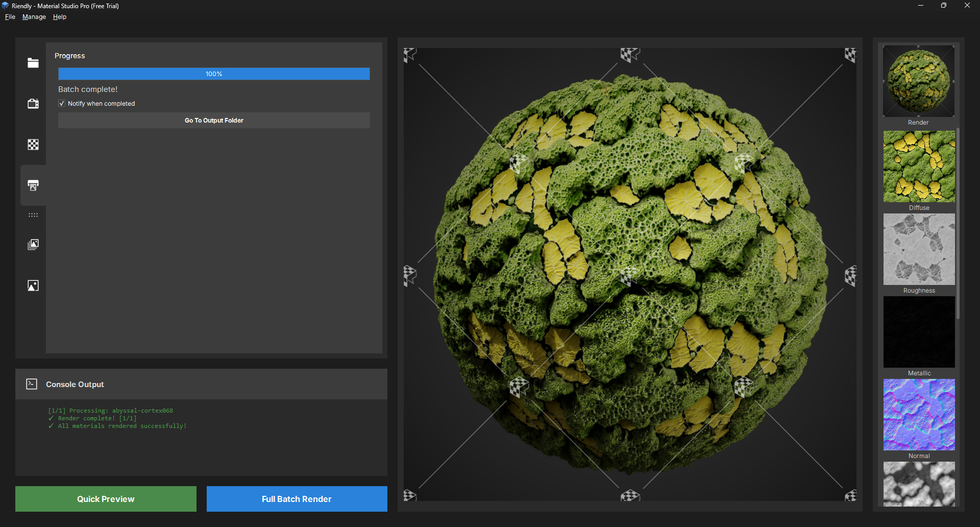The image size is (980, 527).
Task: Select the partially visible height map thumbnail
Action: (x=919, y=484)
